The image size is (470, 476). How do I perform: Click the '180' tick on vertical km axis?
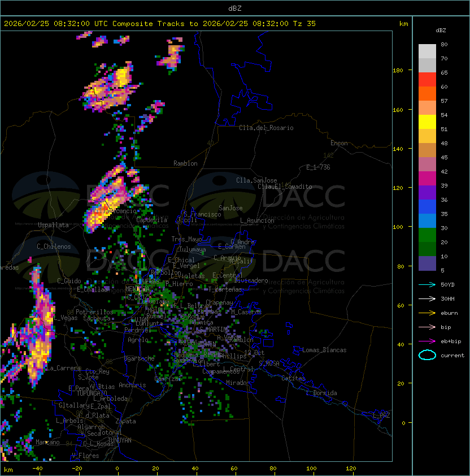pos(398,71)
